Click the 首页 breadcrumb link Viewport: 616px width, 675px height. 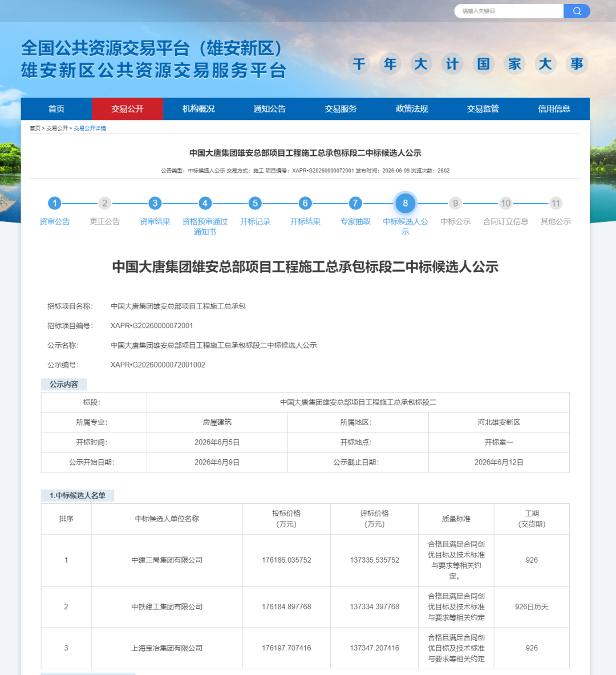tap(35, 128)
